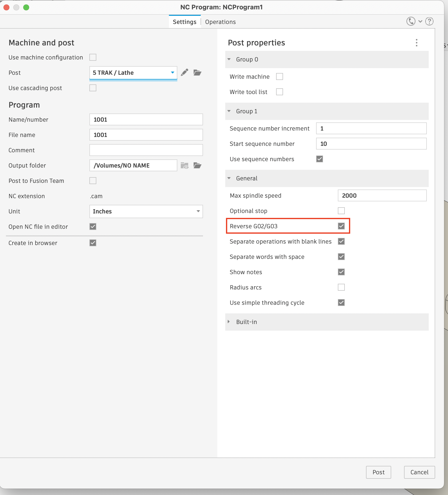Enable the Optional stop checkbox

click(x=341, y=211)
